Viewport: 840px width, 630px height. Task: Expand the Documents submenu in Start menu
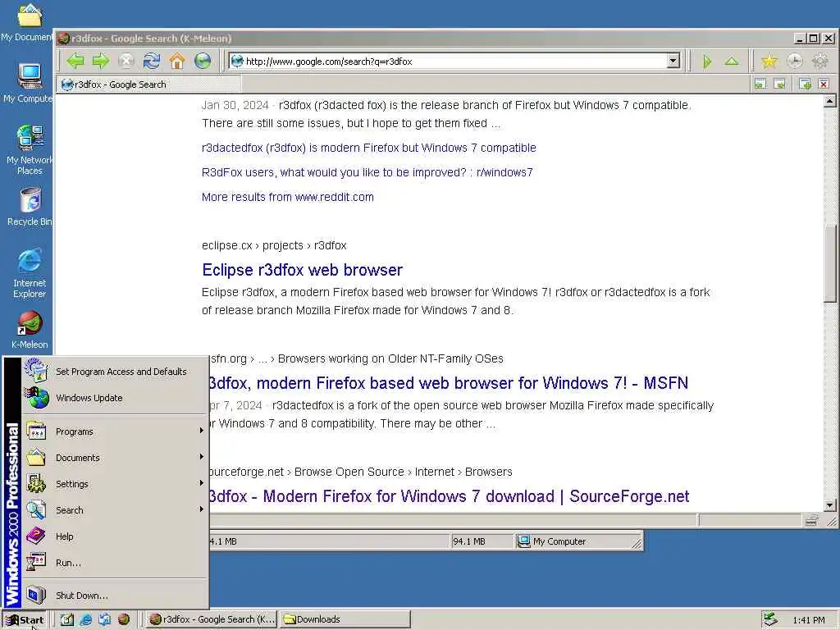(115, 458)
